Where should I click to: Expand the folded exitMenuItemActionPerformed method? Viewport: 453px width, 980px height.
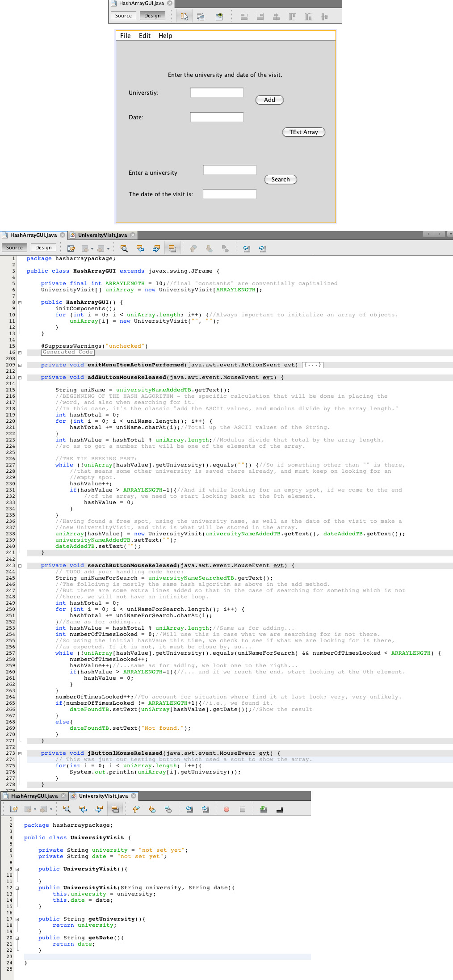coord(20,365)
